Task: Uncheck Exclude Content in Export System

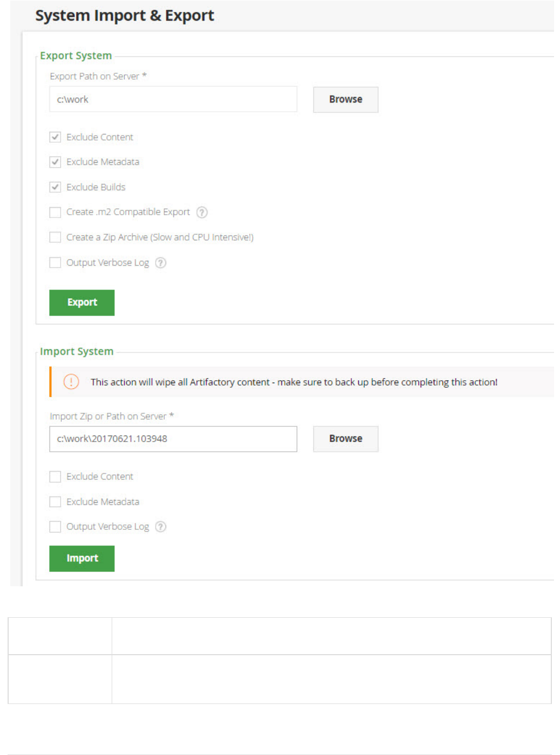Action: click(x=55, y=137)
